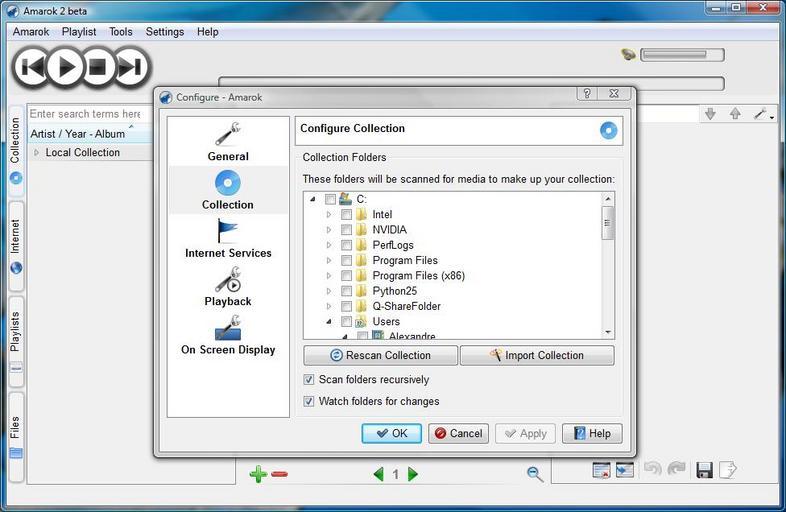786x512 pixels.
Task: Check the PerfLogs folder checkbox
Action: [346, 245]
